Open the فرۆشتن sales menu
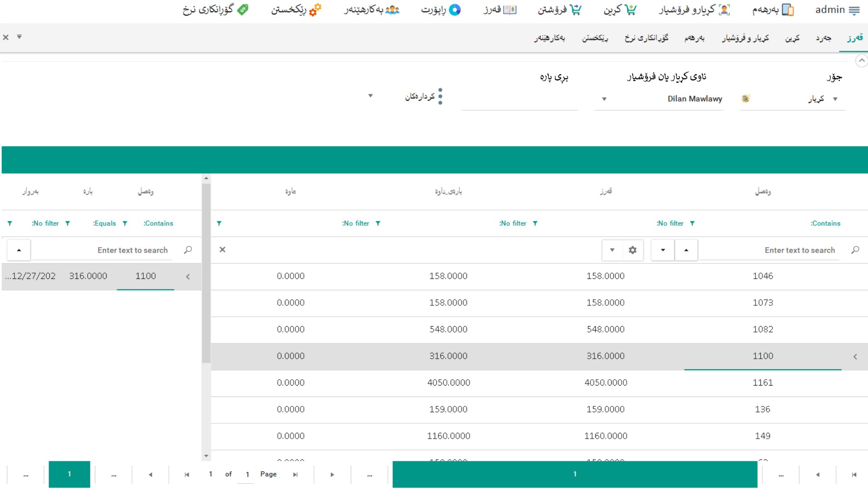This screenshot has width=868, height=489. pyautogui.click(x=559, y=10)
